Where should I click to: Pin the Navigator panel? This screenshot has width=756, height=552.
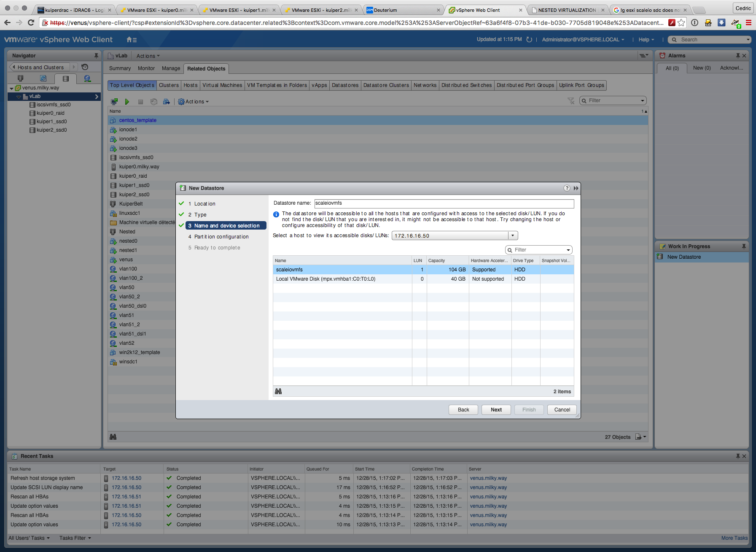(96, 56)
